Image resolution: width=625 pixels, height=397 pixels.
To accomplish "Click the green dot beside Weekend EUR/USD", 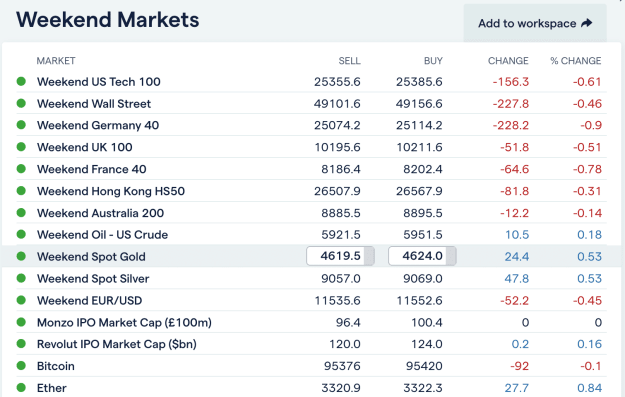I will 21,300.
